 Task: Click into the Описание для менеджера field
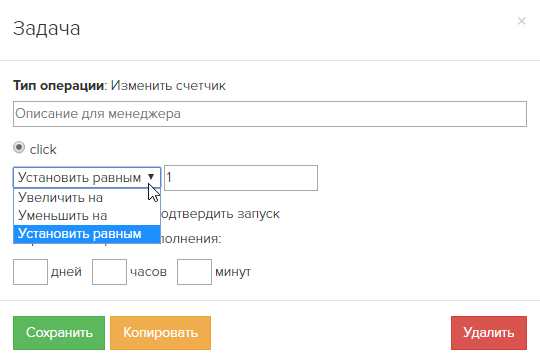click(x=270, y=114)
